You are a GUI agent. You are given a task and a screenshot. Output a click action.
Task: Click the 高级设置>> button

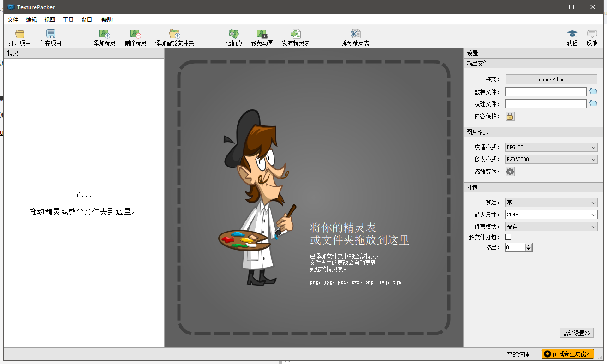577,333
